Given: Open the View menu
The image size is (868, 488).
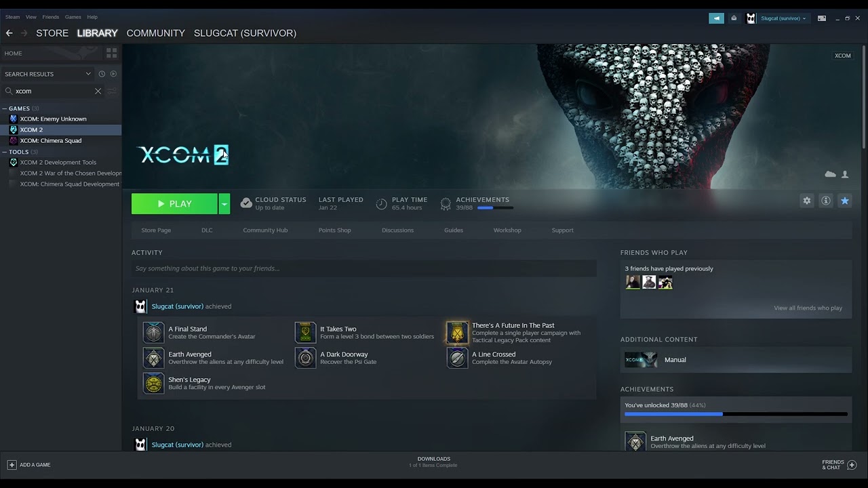Looking at the screenshot, I should point(31,17).
